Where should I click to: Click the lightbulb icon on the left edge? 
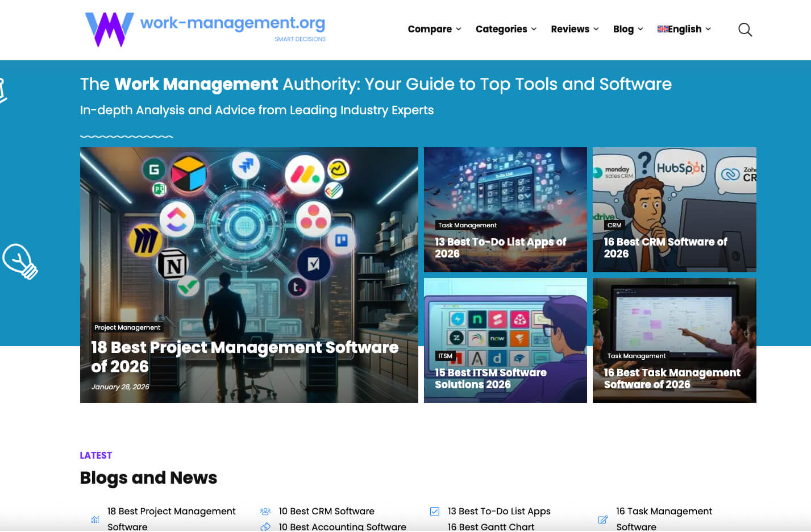pos(20,261)
